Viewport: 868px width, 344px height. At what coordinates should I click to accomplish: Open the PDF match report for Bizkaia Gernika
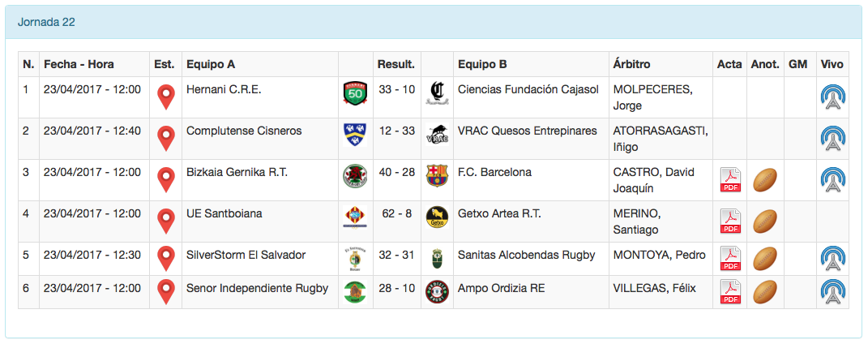click(x=731, y=180)
